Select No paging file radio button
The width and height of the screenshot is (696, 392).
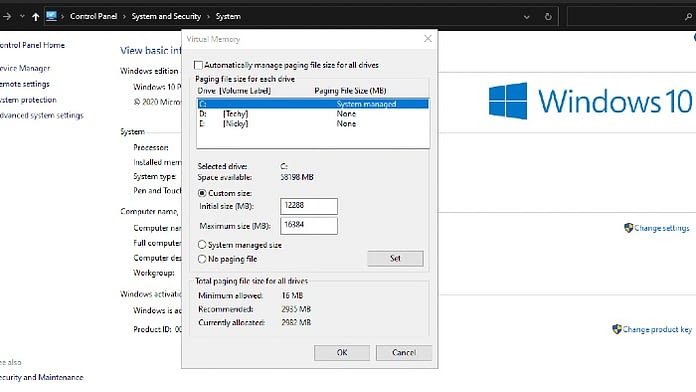coord(202,259)
